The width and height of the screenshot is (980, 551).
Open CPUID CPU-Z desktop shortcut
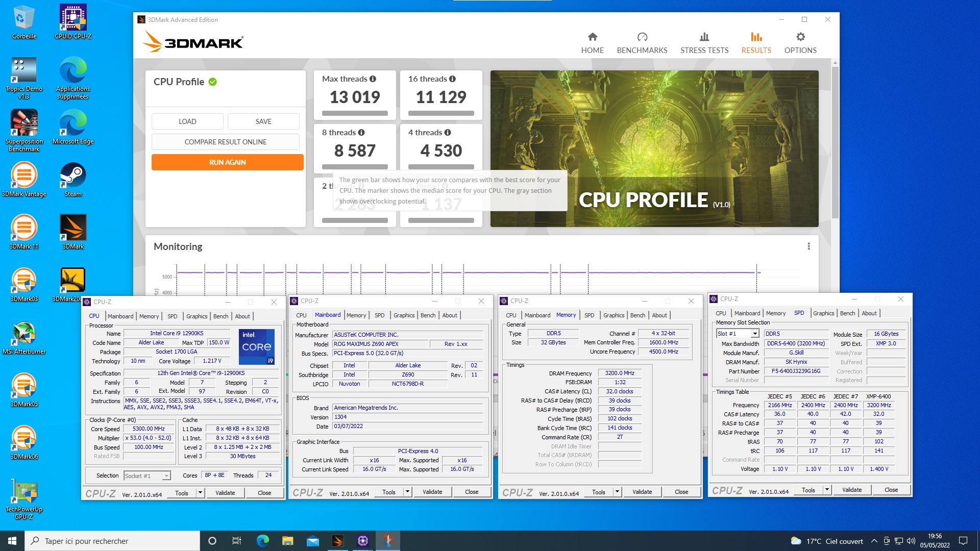[73, 22]
